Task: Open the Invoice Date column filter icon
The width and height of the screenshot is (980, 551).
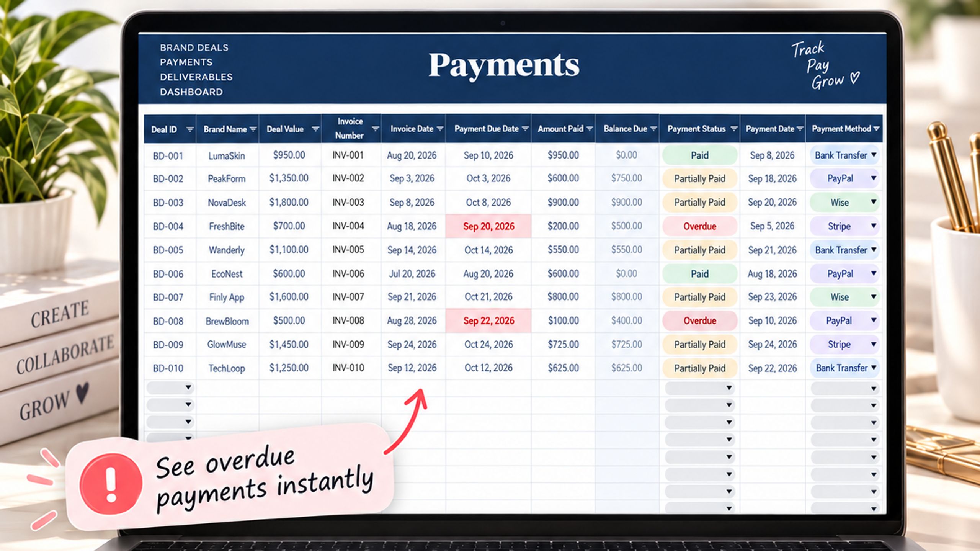Action: [440, 129]
